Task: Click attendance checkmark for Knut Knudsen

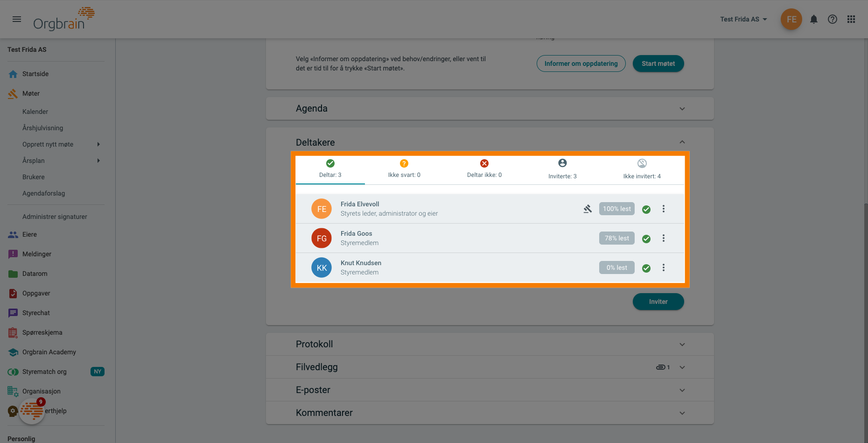Action: click(646, 268)
